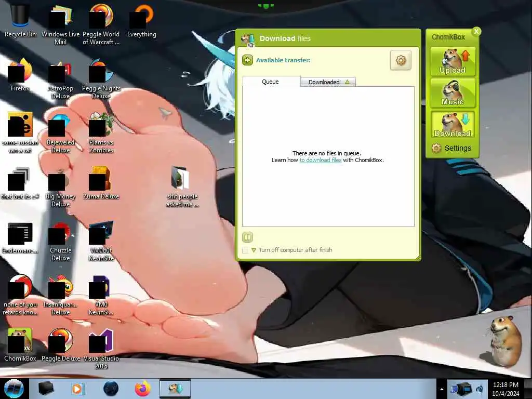Select Chuzzle Deluxe desktop icon
Screen dimensions: 532x399
click(60, 240)
